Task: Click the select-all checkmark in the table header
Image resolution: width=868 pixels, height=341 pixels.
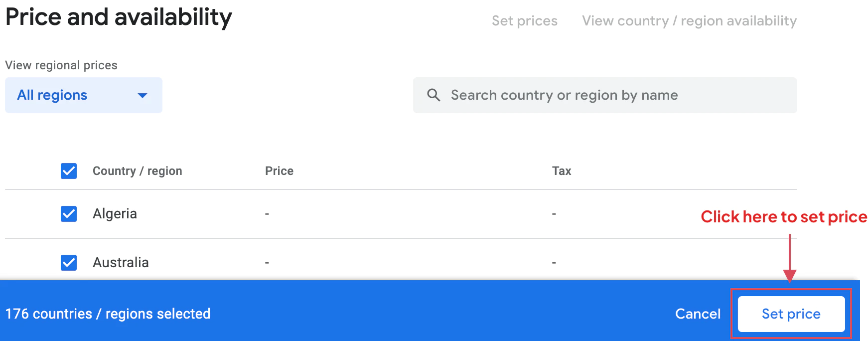Action: click(x=68, y=171)
